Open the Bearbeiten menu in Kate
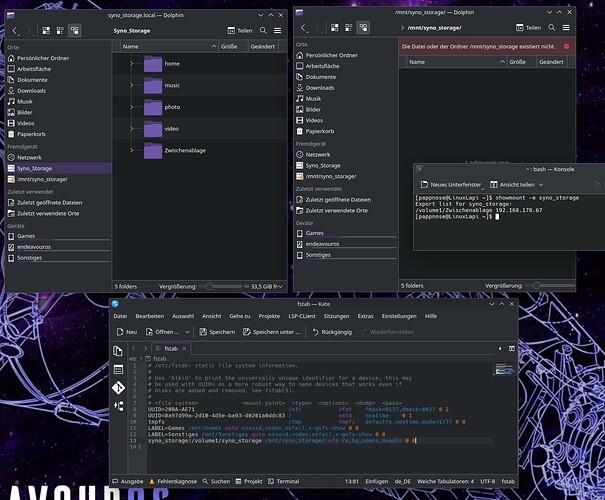 [150, 316]
